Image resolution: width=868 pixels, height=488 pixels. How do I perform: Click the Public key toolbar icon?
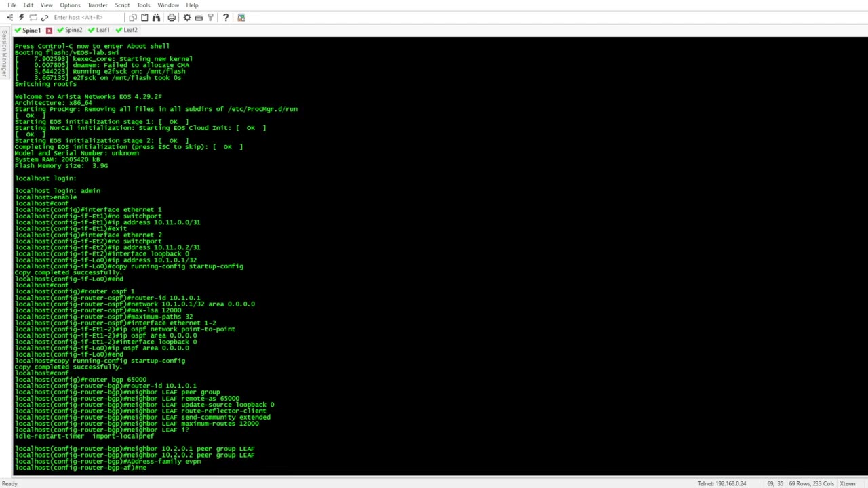(210, 18)
